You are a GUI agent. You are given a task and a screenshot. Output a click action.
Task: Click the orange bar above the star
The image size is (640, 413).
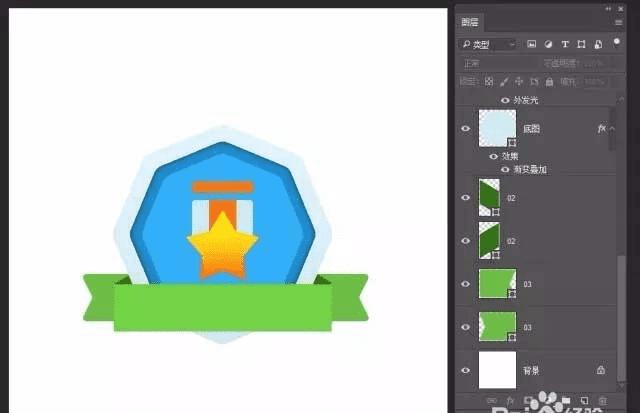tap(222, 187)
